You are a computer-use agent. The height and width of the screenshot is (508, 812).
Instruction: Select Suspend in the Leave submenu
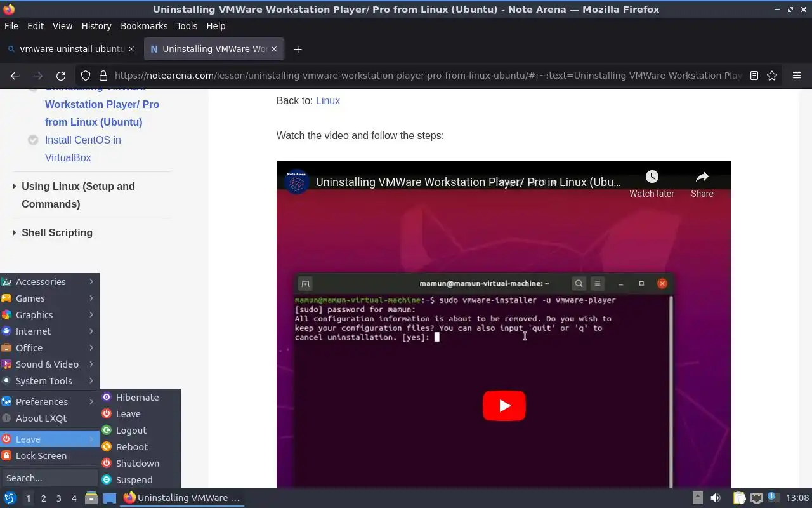pos(140,480)
